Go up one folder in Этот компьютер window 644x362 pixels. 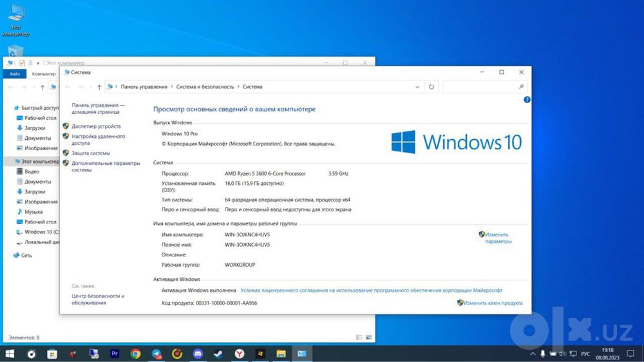tap(43, 87)
